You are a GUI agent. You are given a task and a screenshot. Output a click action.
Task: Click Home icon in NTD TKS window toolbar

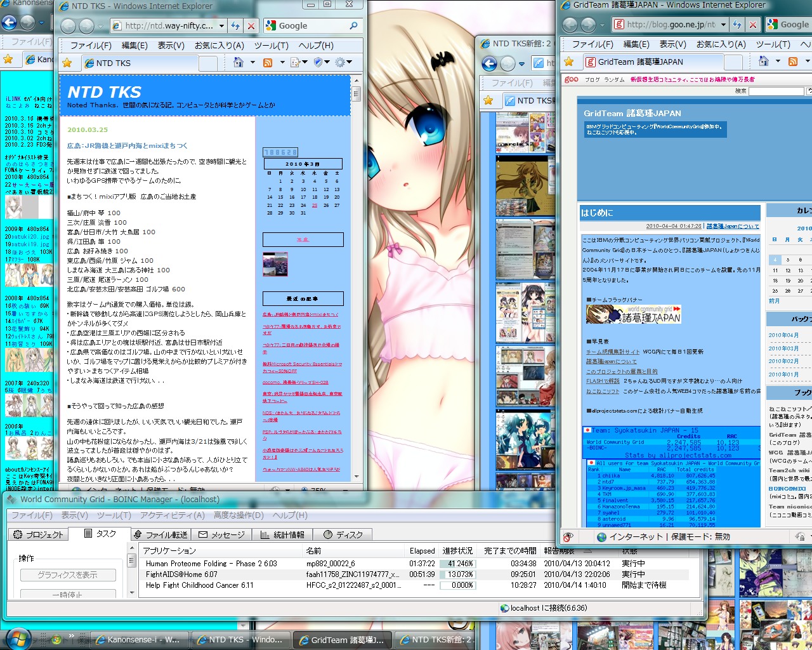[x=239, y=62]
